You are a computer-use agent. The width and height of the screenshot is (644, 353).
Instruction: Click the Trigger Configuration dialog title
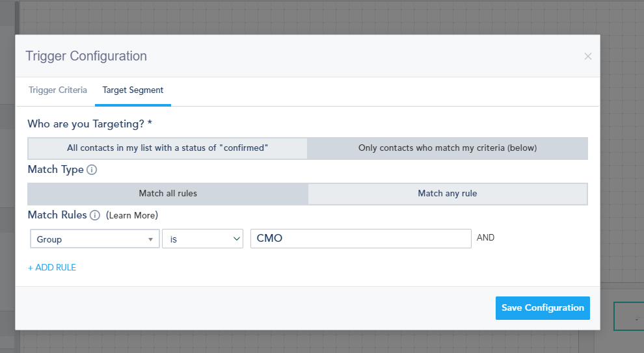[87, 56]
